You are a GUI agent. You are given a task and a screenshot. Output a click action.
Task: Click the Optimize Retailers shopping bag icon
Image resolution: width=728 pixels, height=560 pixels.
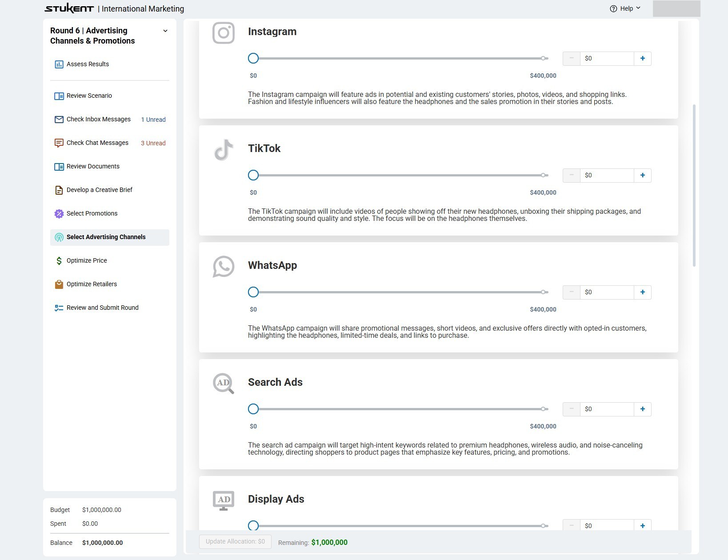pos(59,284)
